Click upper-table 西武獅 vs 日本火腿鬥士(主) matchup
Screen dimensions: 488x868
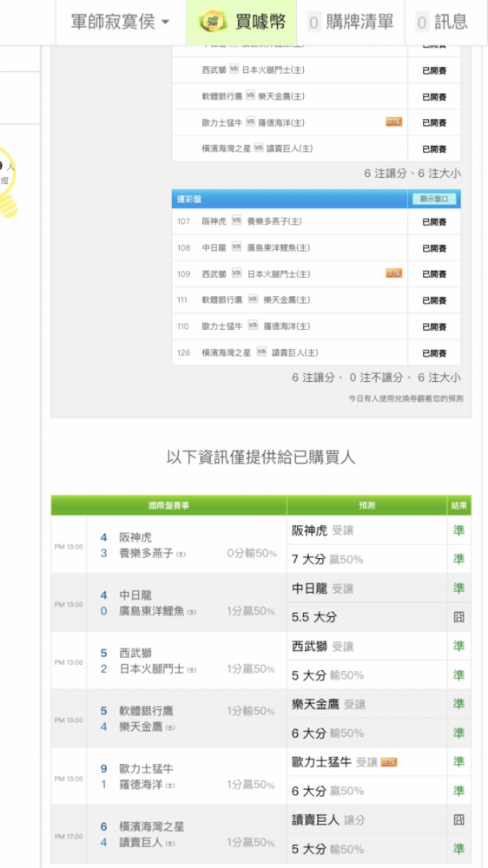pyautogui.click(x=254, y=69)
